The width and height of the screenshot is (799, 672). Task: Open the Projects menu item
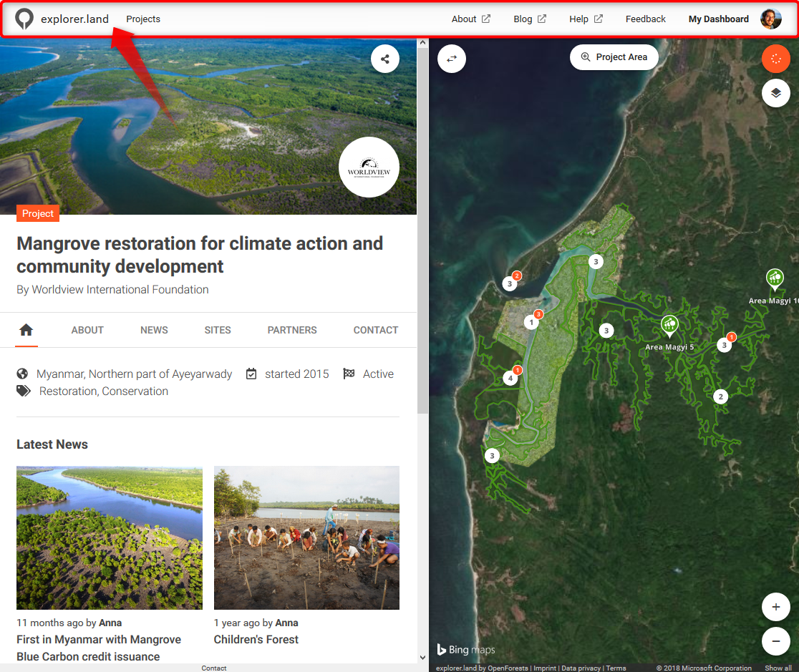[143, 19]
